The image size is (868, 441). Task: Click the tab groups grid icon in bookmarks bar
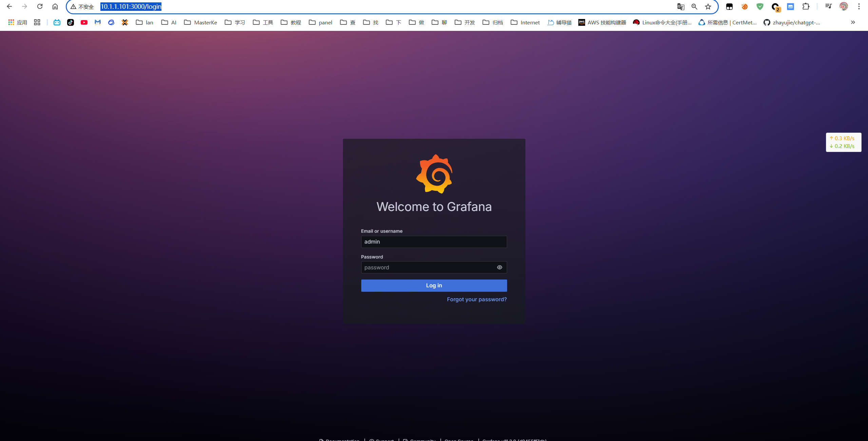[x=37, y=22]
